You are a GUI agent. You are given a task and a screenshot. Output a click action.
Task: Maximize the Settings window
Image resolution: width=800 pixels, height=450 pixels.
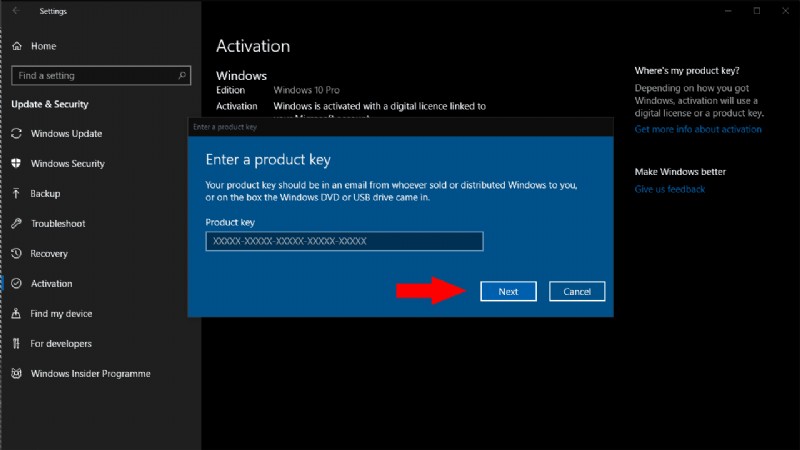(757, 11)
